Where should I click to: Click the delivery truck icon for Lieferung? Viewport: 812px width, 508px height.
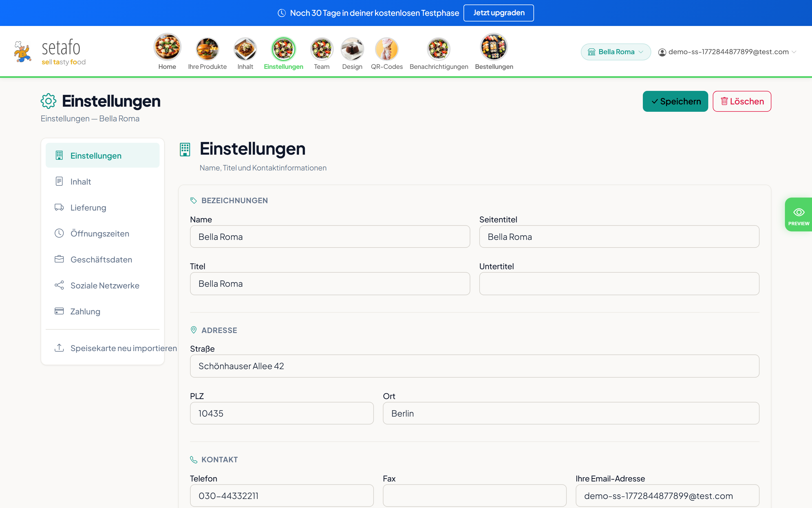[59, 207]
